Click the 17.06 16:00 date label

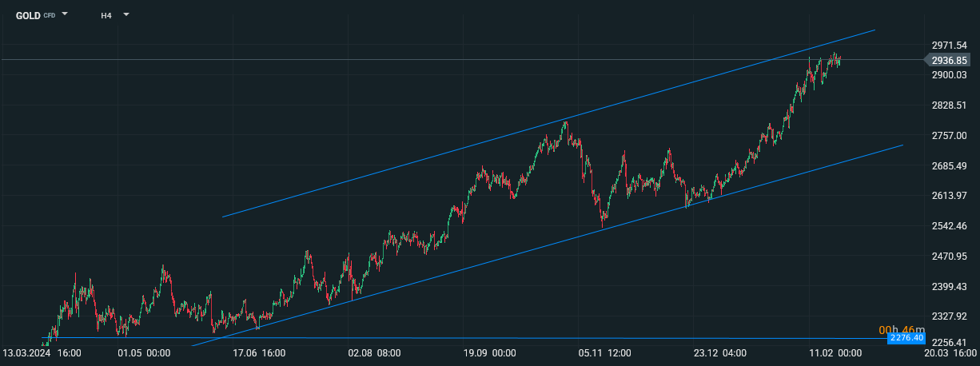click(x=259, y=352)
